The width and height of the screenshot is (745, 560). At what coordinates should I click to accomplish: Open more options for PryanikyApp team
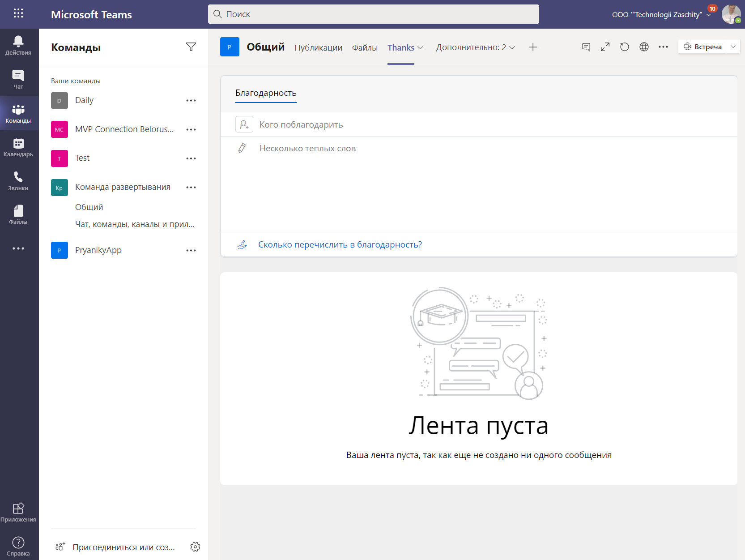pos(191,251)
